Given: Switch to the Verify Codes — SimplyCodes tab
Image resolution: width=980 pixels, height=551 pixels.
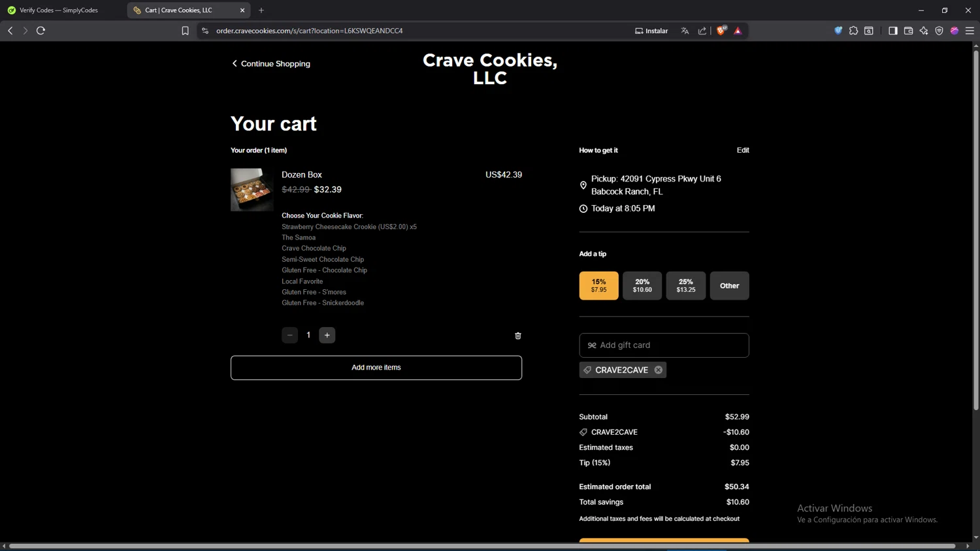Looking at the screenshot, I should [x=59, y=10].
